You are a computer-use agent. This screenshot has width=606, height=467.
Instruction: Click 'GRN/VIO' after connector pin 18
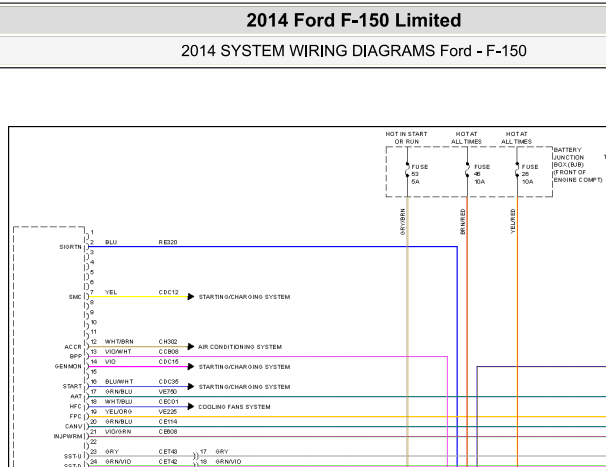228,462
